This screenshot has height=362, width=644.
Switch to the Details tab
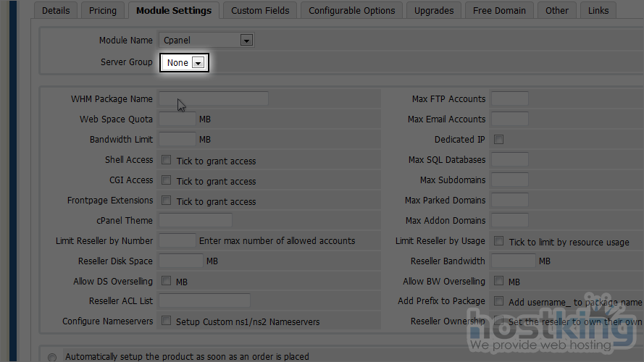pyautogui.click(x=56, y=10)
